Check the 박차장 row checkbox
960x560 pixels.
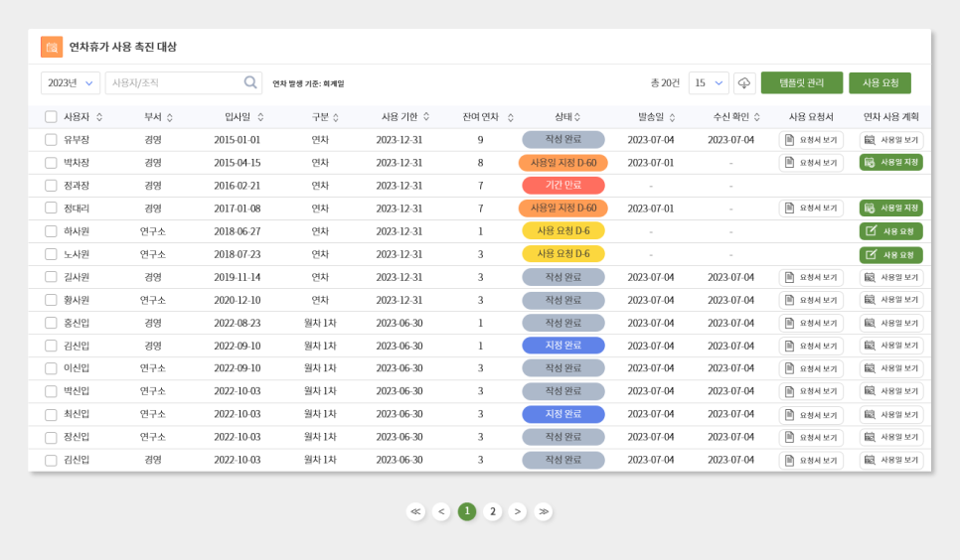point(51,163)
